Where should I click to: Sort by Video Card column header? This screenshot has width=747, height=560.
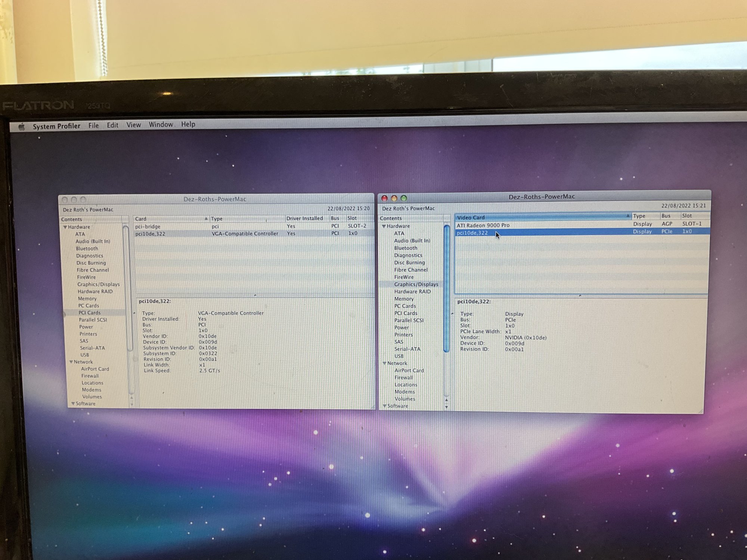coord(543,217)
